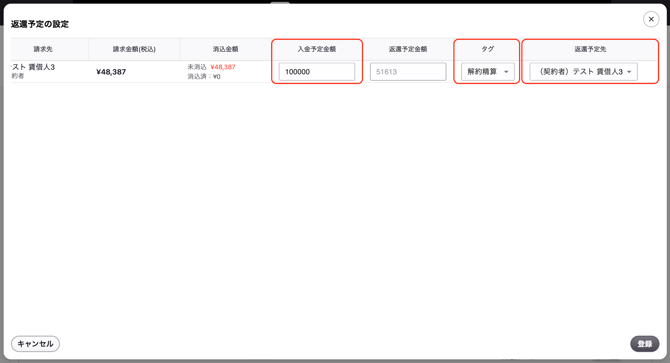Click the 消込済：¥0 text
This screenshot has height=363, width=670.
tap(204, 77)
